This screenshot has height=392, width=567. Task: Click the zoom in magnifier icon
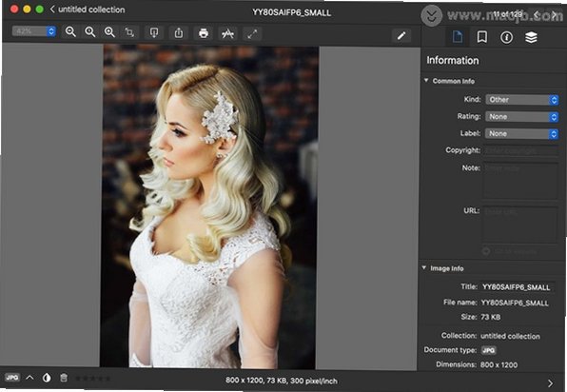[109, 32]
